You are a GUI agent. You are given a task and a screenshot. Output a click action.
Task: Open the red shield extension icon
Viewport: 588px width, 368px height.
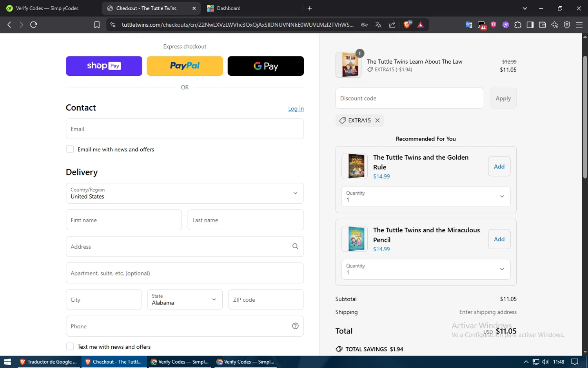[x=494, y=25]
